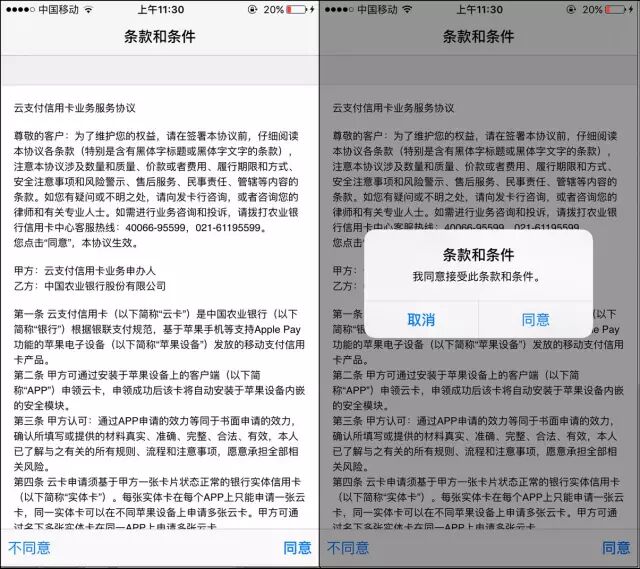
Task: Tap the left screen's battery icon
Action: (297, 9)
